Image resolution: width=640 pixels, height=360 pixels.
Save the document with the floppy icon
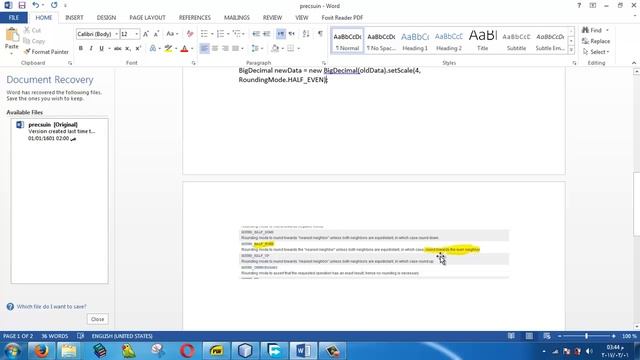tap(22, 5)
